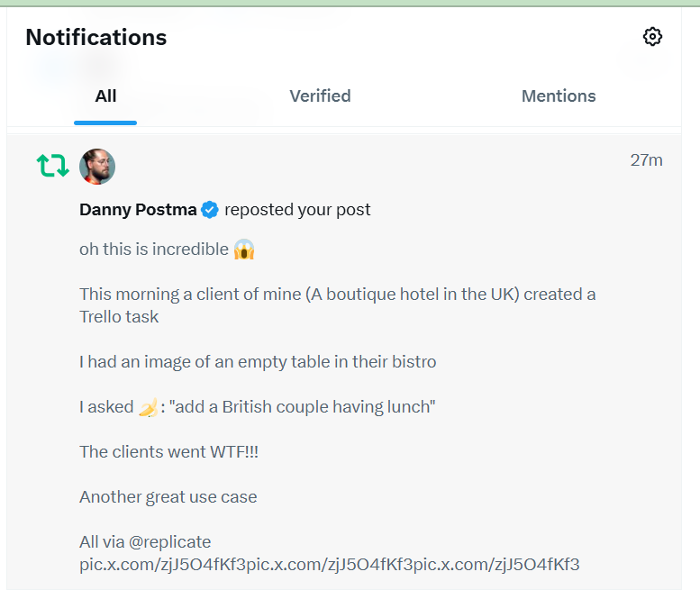Switch to the Verified tab

[320, 96]
